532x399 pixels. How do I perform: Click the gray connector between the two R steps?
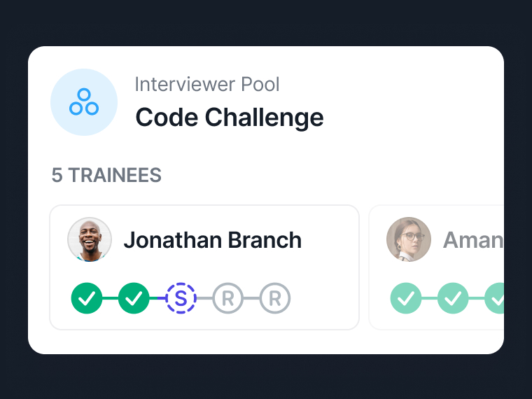tap(251, 298)
